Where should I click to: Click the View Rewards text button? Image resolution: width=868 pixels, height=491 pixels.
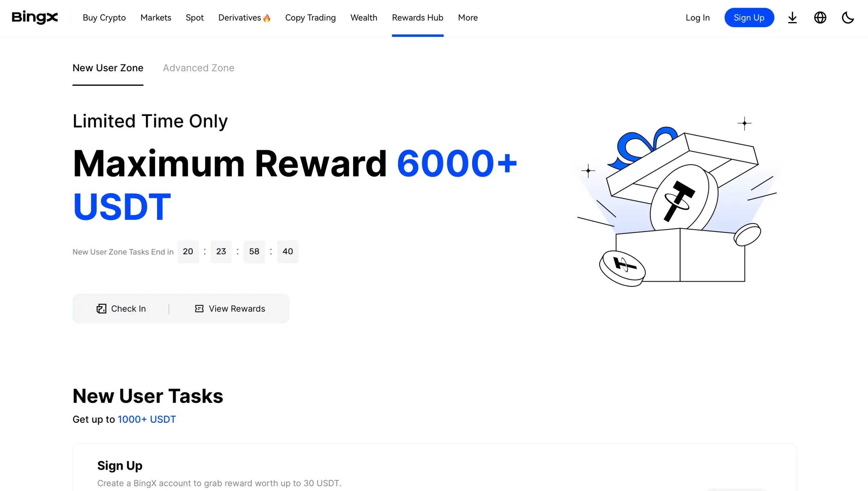(x=237, y=308)
